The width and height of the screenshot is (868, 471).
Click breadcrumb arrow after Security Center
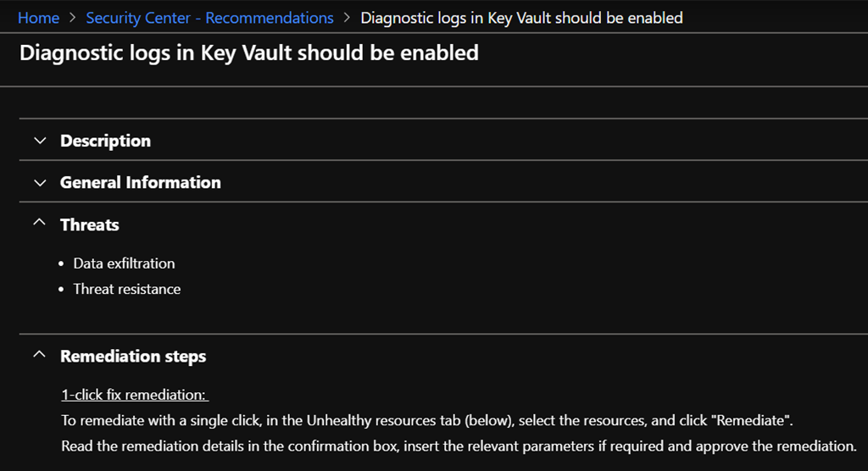[348, 18]
